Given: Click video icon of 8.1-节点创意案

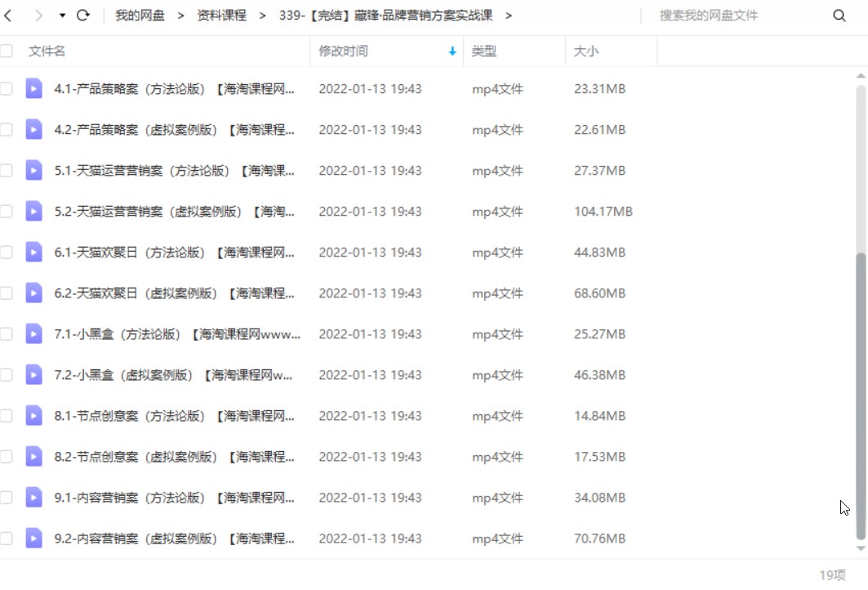Looking at the screenshot, I should click(x=33, y=416).
